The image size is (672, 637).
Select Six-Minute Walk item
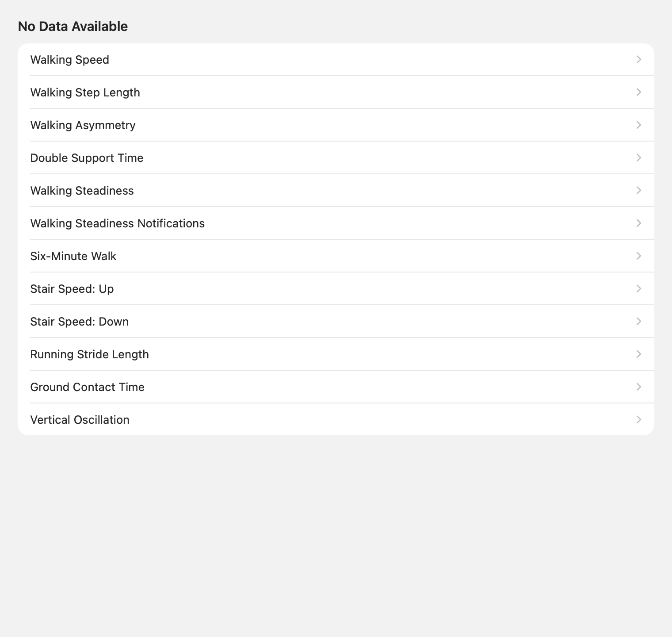click(x=336, y=256)
